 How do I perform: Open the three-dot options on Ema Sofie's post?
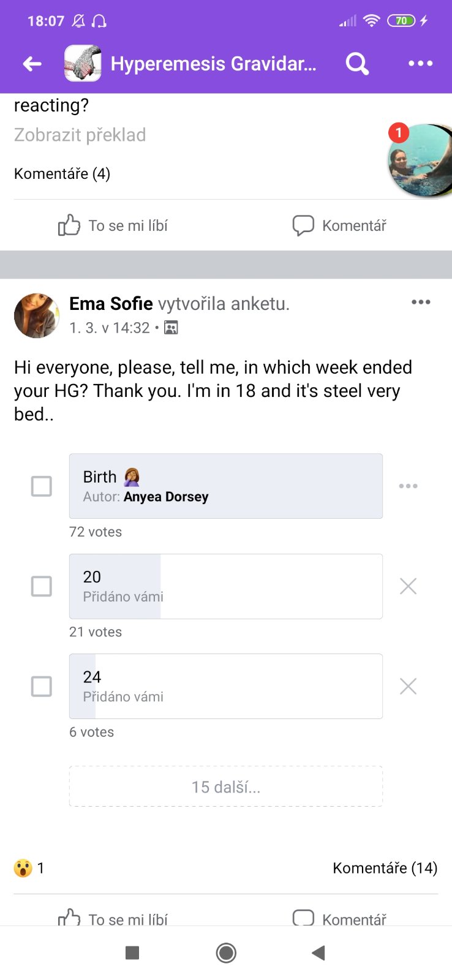click(421, 302)
